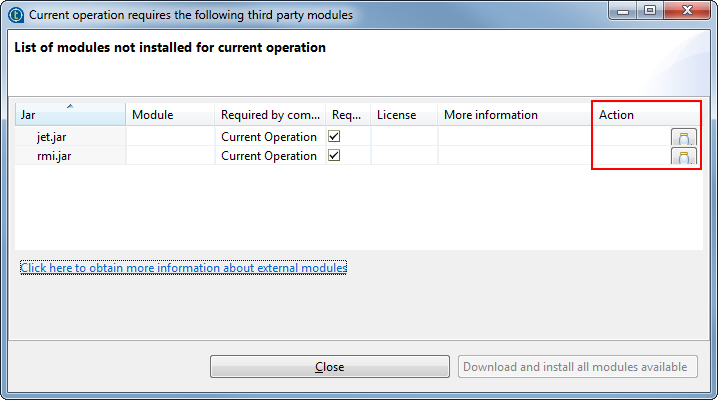Toggle the Required checkbox for rmi.jar
Image resolution: width=718 pixels, height=400 pixels.
[335, 156]
